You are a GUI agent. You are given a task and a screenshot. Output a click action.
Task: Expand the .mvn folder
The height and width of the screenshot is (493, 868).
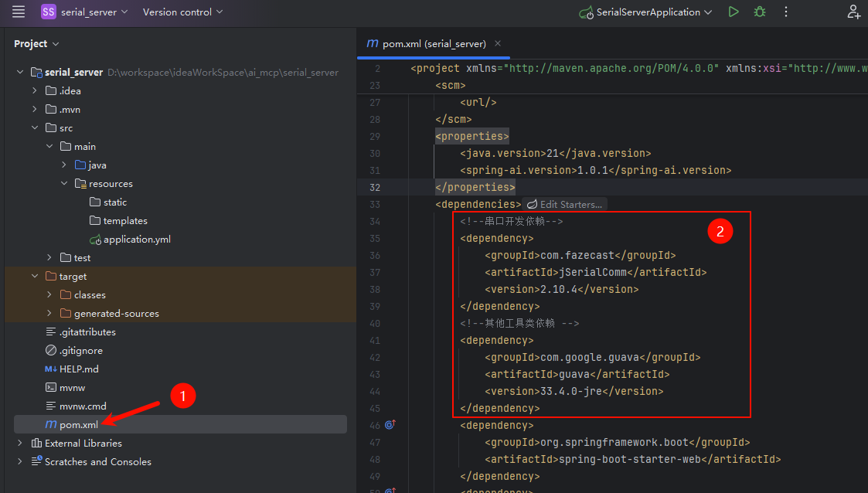34,109
